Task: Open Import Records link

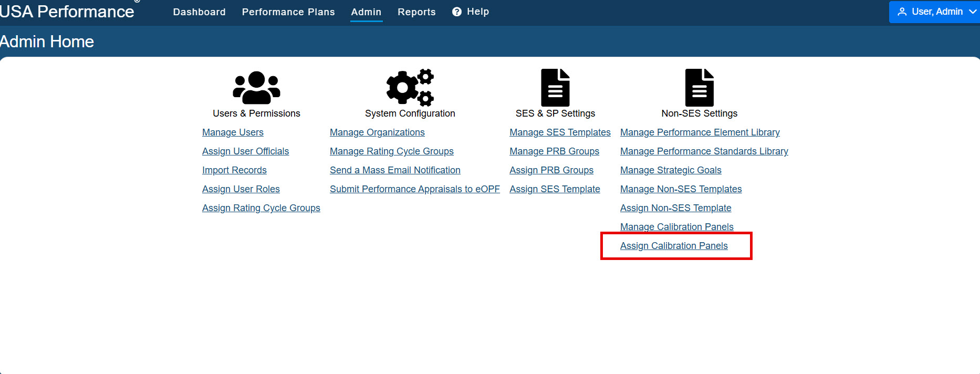Action: 234,170
